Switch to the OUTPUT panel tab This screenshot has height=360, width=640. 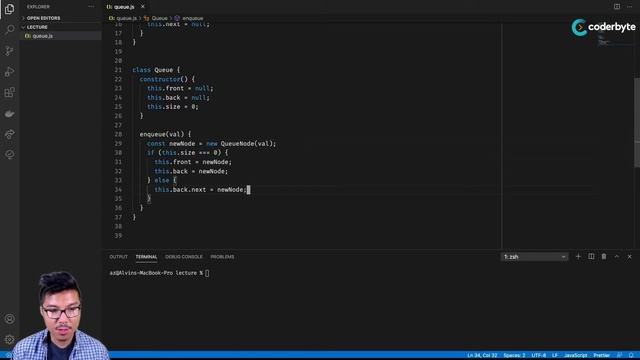[118, 257]
